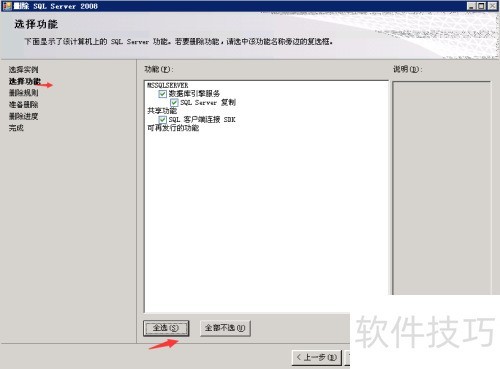This screenshot has width=500, height=369.
Task: Go back with the 上一步 button
Action: tap(317, 358)
